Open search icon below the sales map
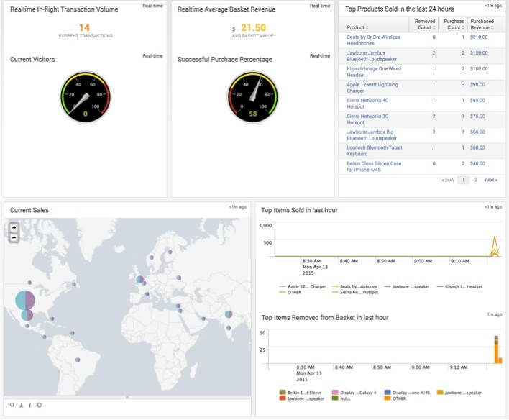Screen dimensions: 509x420 click(x=12, y=405)
